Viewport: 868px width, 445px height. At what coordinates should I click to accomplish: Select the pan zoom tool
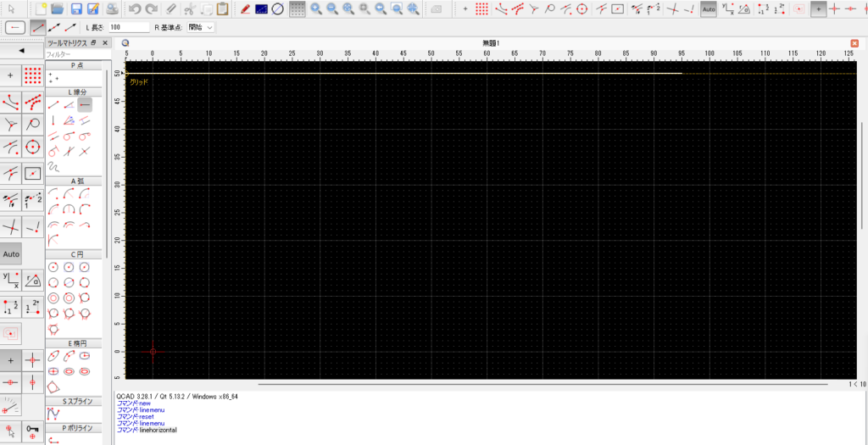point(413,8)
